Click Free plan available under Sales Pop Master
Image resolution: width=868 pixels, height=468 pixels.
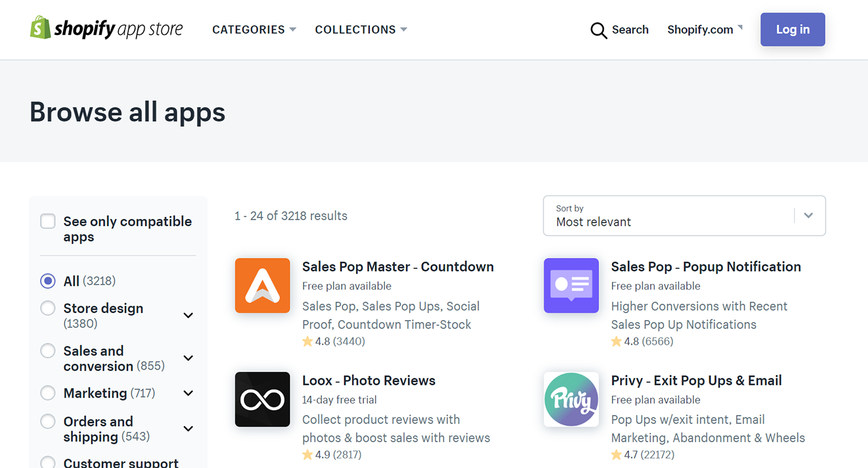tap(347, 286)
